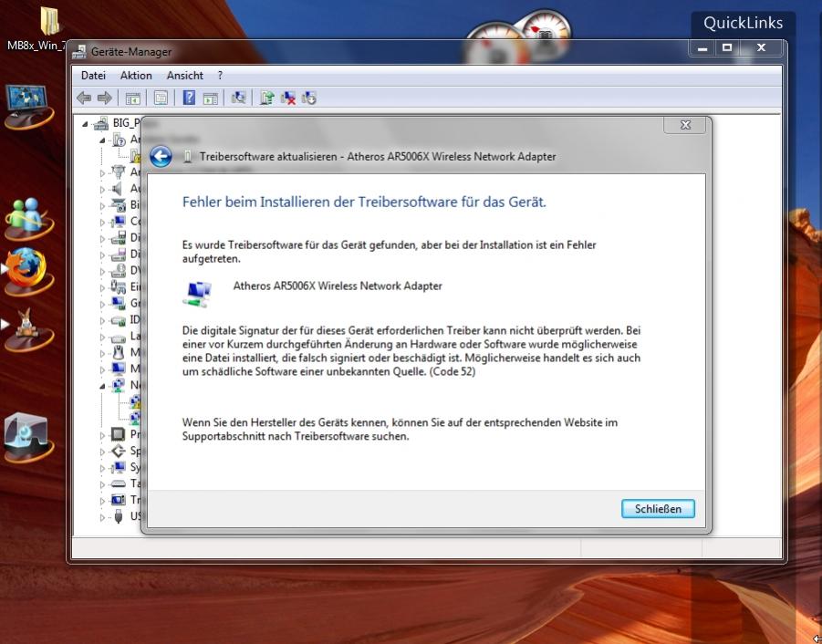The image size is (822, 644).
Task: Select the camera imaging devices icon
Action: (x=119, y=205)
